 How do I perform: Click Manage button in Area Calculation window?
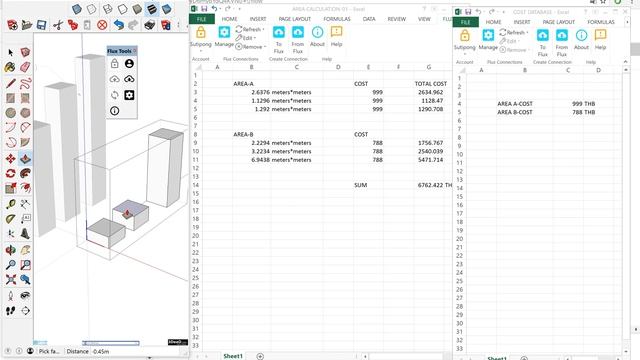coord(224,37)
